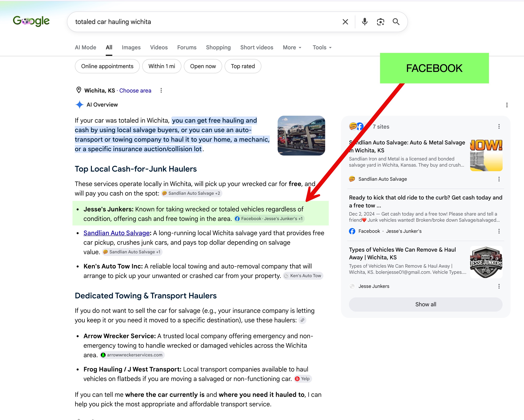The height and width of the screenshot is (420, 524).
Task: Click the Facebook favicon in the 7 sites header
Action: 360,126
